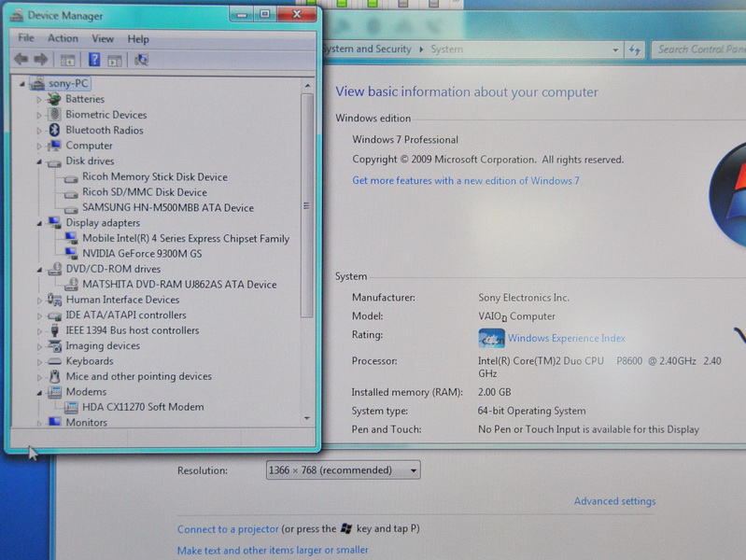Select the Biometric Devices fingerprint icon
This screenshot has width=746, height=560.
click(x=54, y=115)
